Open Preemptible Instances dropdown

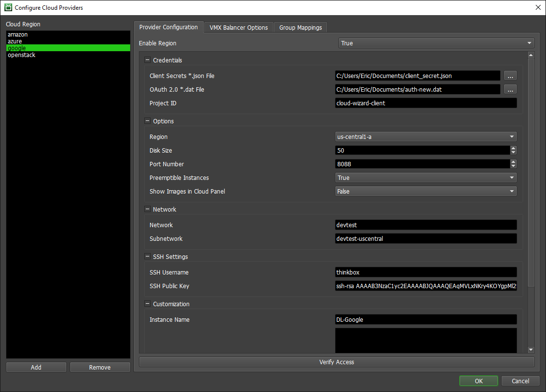pyautogui.click(x=426, y=177)
